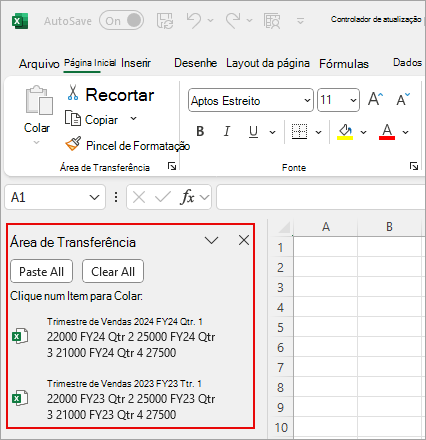Paste the Trimestre de Vendas 2023 item
This screenshot has width=426, height=440.
[131, 399]
